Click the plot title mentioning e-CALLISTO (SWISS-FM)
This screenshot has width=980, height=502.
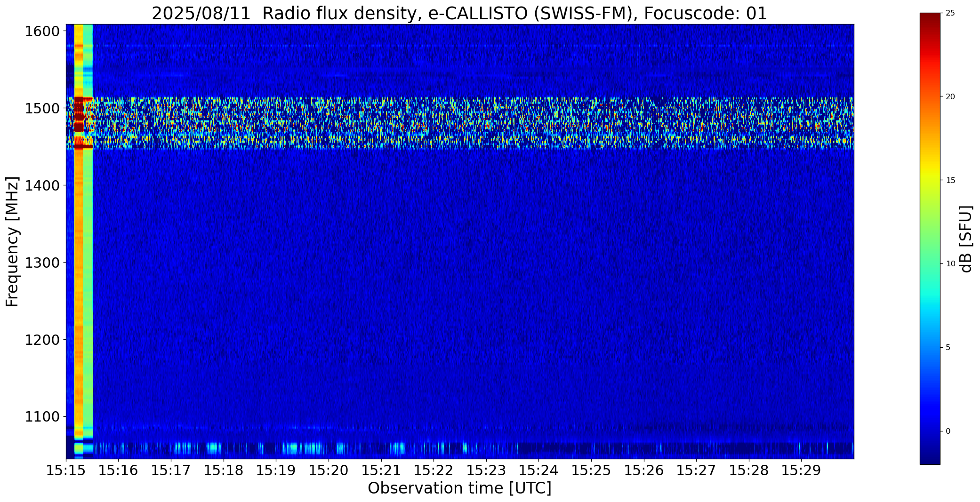pyautogui.click(x=459, y=13)
